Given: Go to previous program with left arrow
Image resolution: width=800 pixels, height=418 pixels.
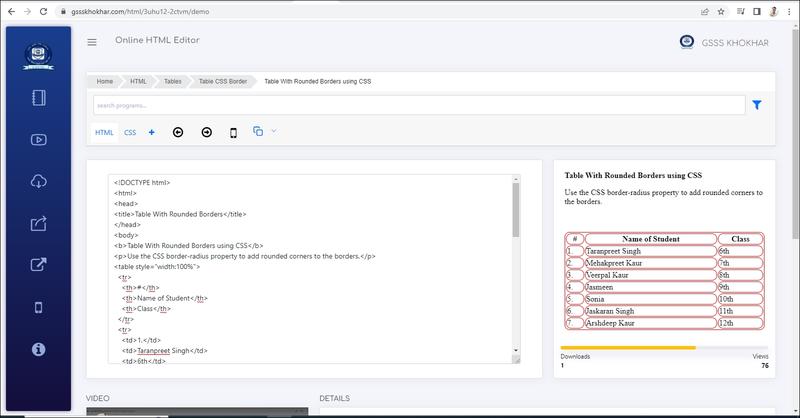Looking at the screenshot, I should (178, 132).
